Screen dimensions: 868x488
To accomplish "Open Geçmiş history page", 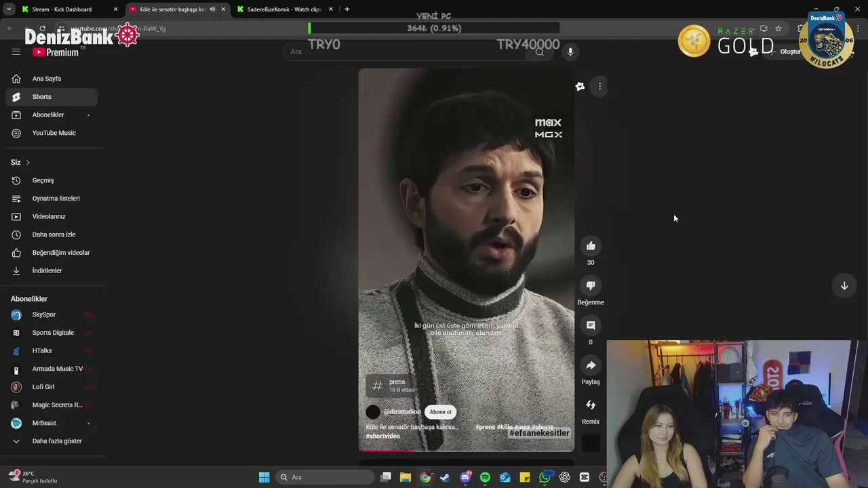I will [52, 180].
